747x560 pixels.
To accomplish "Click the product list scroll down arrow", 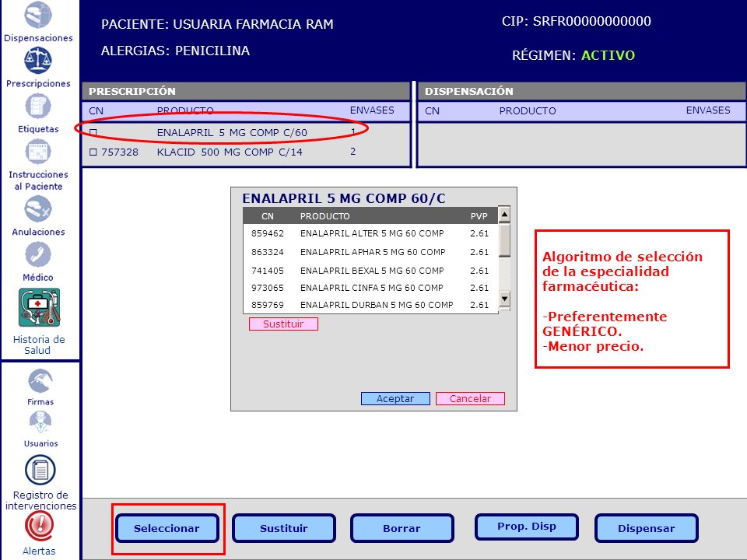I will 504,299.
